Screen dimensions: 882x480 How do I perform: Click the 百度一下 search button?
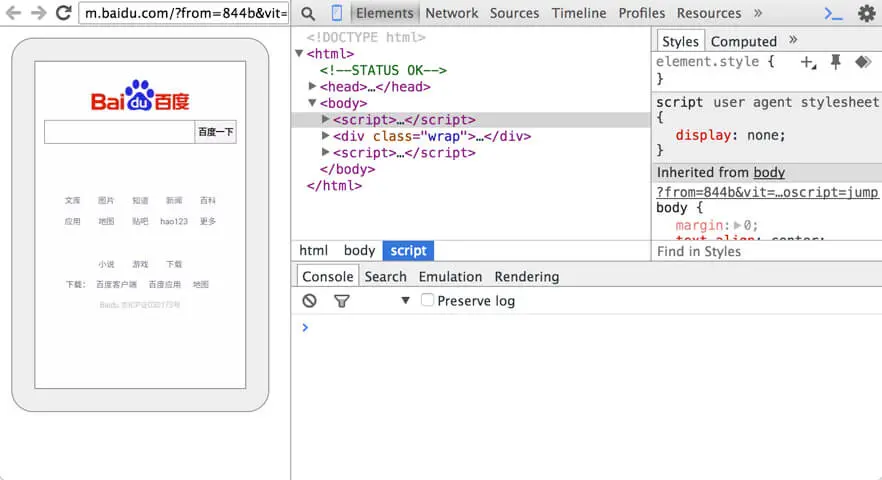pyautogui.click(x=215, y=132)
